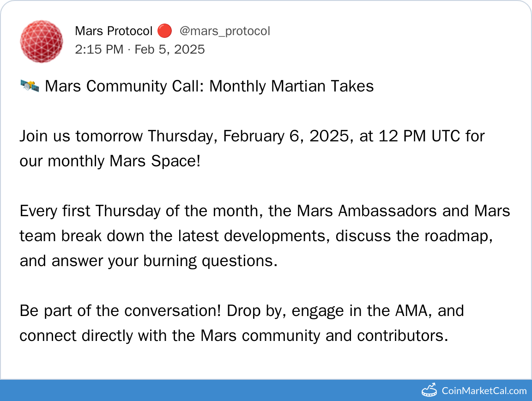The height and width of the screenshot is (401, 532).
Task: Open the @mars_protocol handle
Action: [224, 31]
